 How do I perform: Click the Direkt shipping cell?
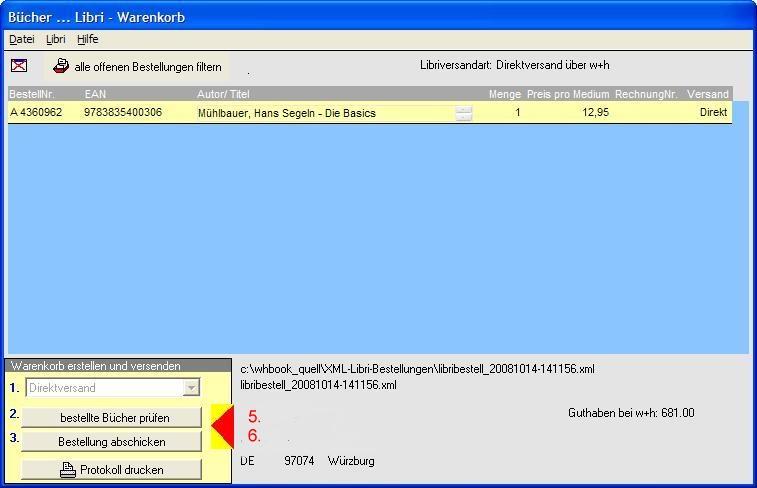[x=713, y=112]
